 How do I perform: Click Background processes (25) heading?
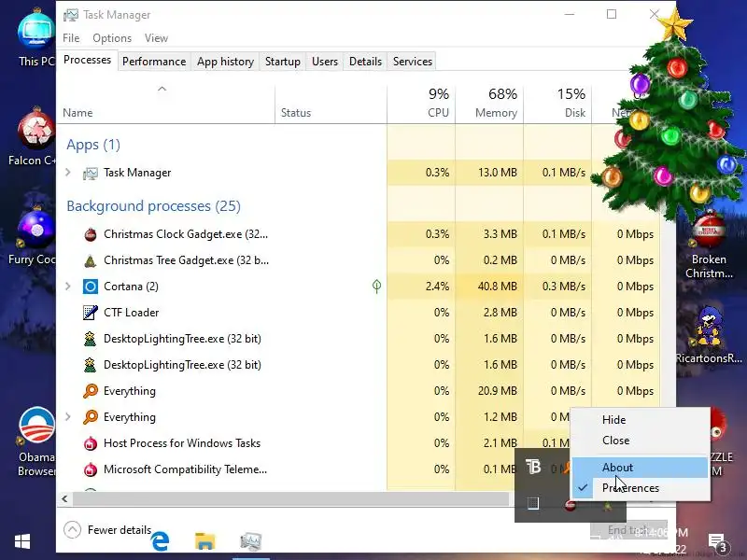pyautogui.click(x=153, y=205)
